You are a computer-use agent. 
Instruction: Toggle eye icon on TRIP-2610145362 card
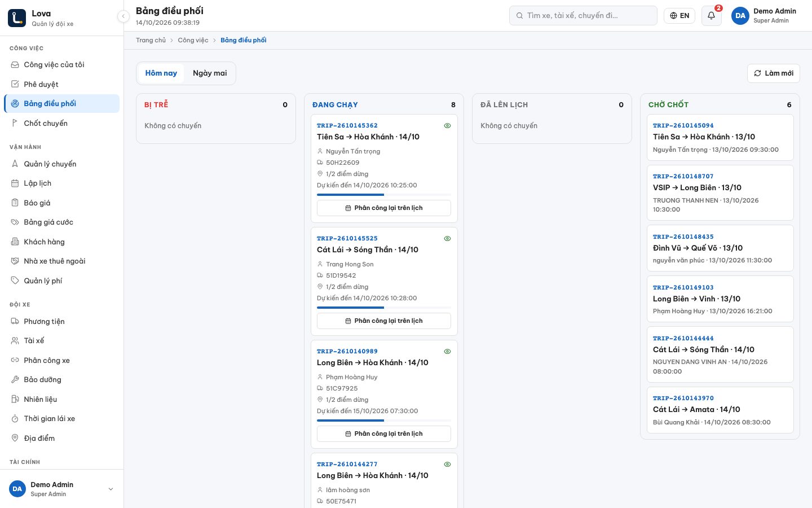[447, 126]
